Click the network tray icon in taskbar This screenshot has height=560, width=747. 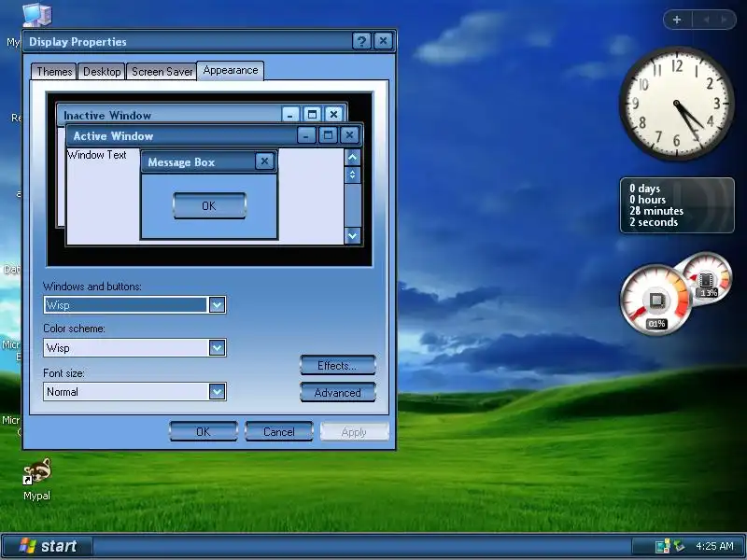tap(663, 546)
